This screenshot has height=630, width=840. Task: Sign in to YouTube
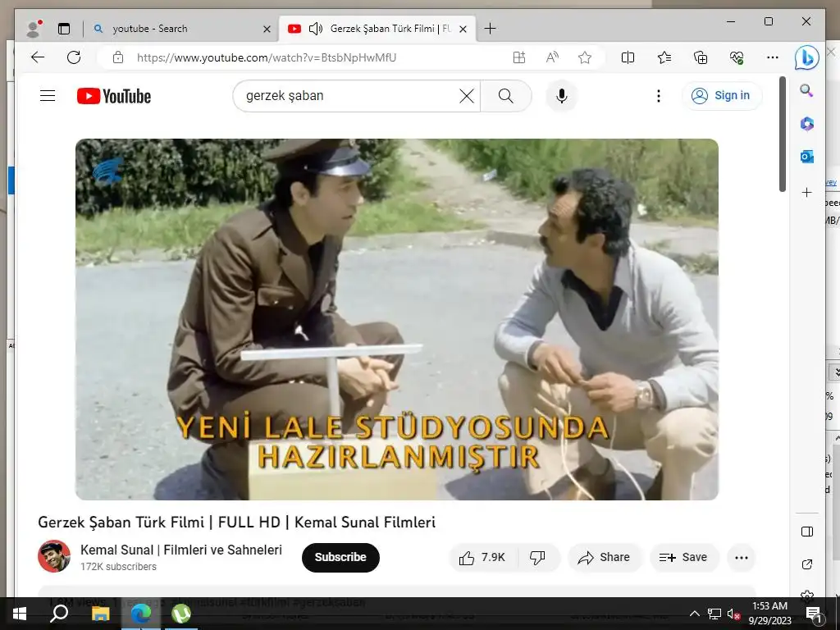[x=721, y=96]
